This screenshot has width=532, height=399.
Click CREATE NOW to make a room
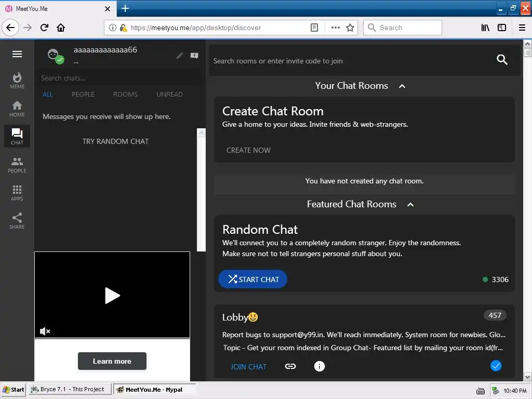click(248, 150)
